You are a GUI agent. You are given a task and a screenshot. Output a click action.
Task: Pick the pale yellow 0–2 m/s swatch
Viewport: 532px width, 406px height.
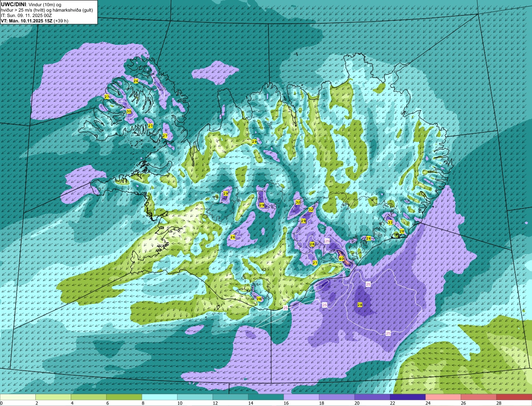pyautogui.click(x=18, y=397)
